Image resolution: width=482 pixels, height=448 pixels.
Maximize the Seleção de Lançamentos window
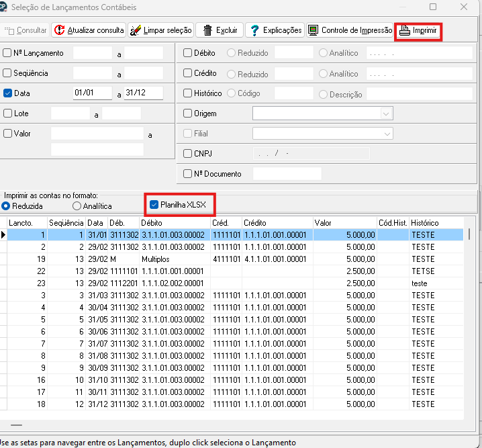[433, 7]
